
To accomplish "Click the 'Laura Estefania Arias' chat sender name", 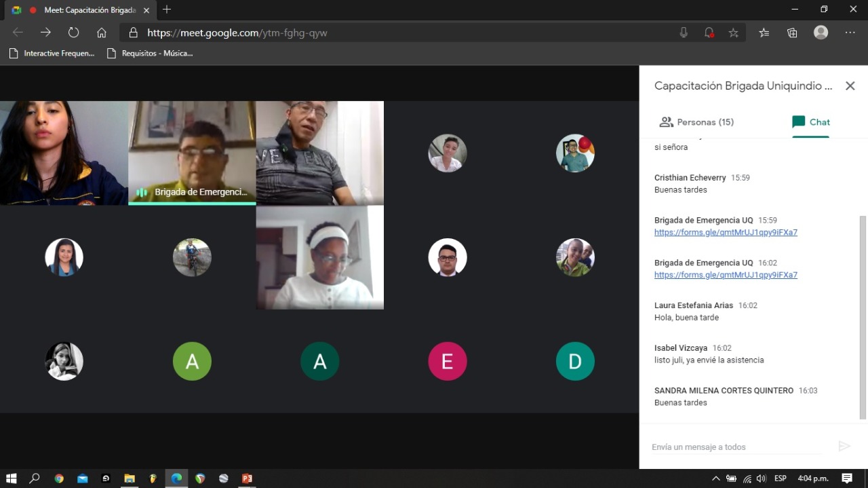I will coord(694,305).
